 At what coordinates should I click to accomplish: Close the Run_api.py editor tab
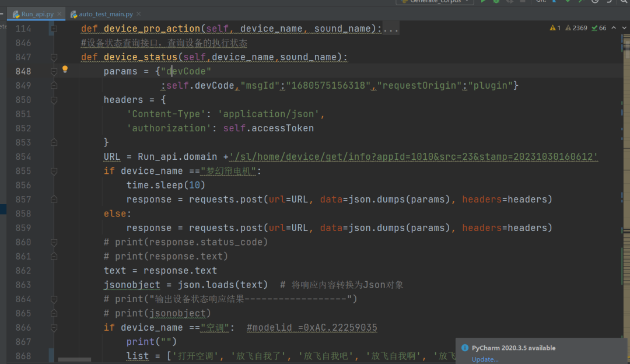pos(60,13)
